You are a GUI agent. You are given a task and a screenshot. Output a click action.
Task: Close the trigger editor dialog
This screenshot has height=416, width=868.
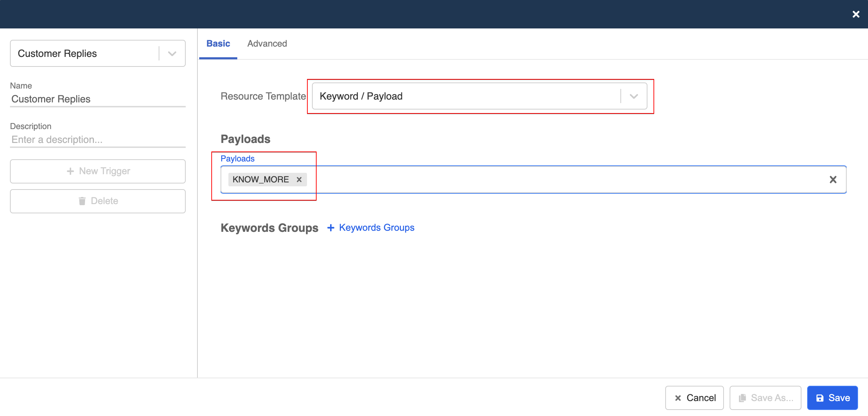click(856, 14)
